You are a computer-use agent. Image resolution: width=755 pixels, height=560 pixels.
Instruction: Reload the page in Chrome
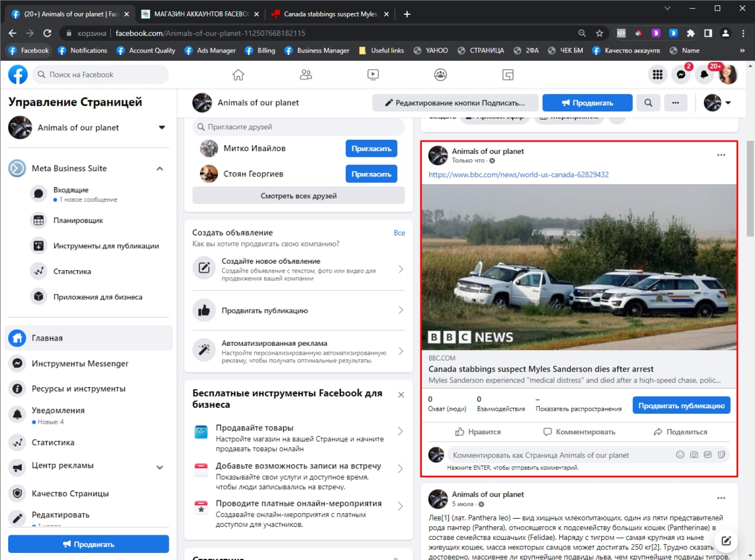click(47, 33)
